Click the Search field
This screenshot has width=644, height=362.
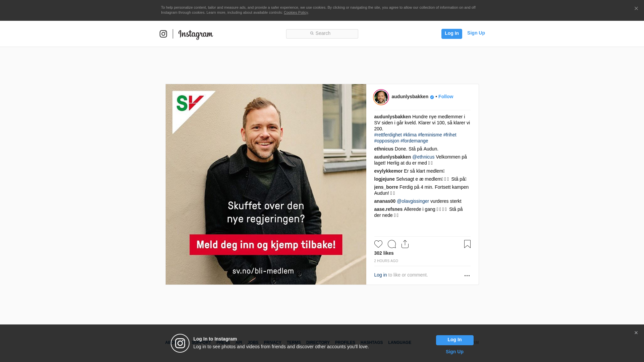[322, 34]
